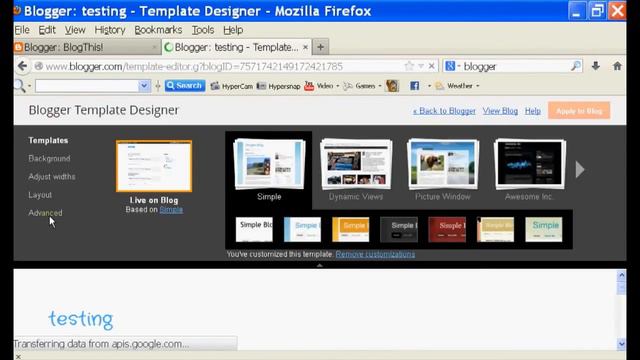Choose the Awesome Inc. template
The height and width of the screenshot is (360, 640).
pyautogui.click(x=529, y=164)
